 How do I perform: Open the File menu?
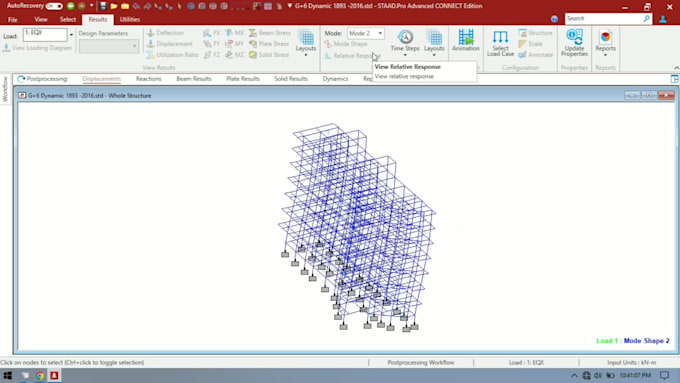tap(13, 20)
